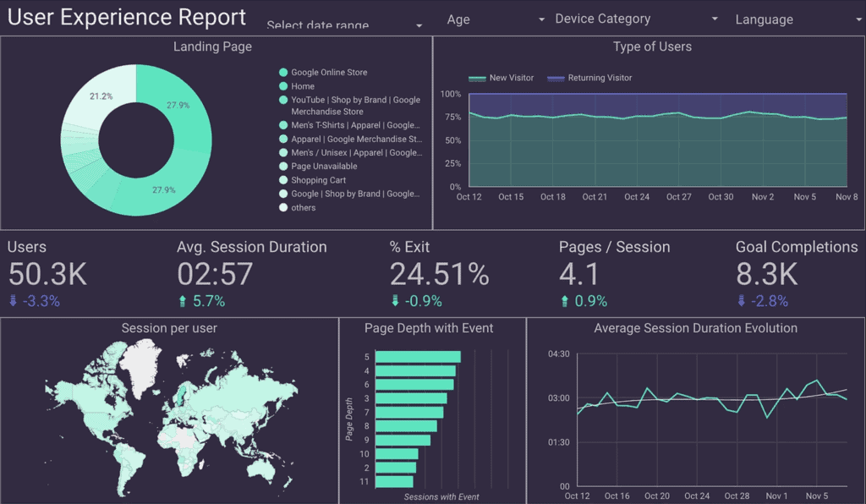Click the Oct 21 axis label
The height and width of the screenshot is (504, 866).
click(595, 197)
